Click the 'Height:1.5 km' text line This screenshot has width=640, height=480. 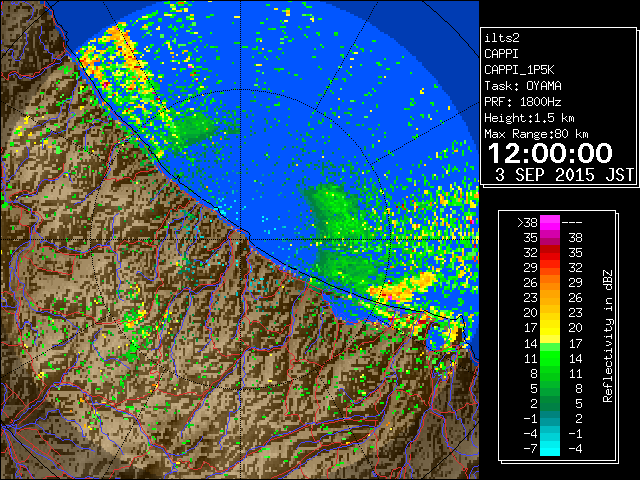pyautogui.click(x=529, y=118)
